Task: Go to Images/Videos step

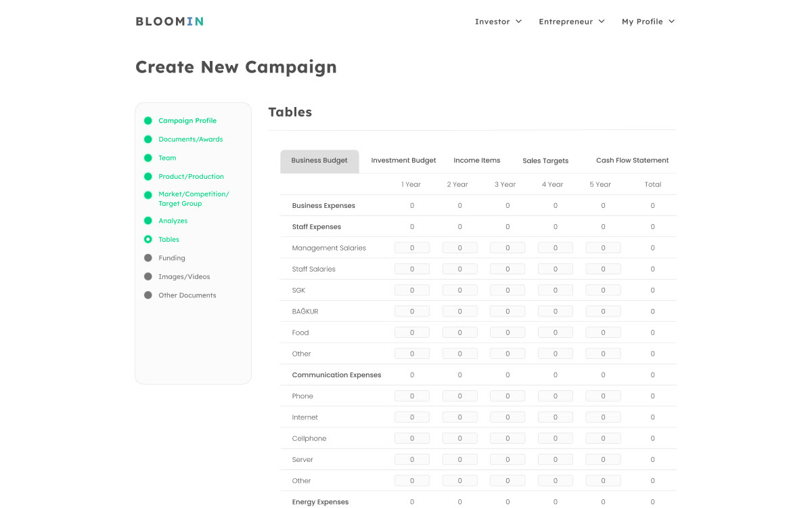Action: click(x=184, y=277)
